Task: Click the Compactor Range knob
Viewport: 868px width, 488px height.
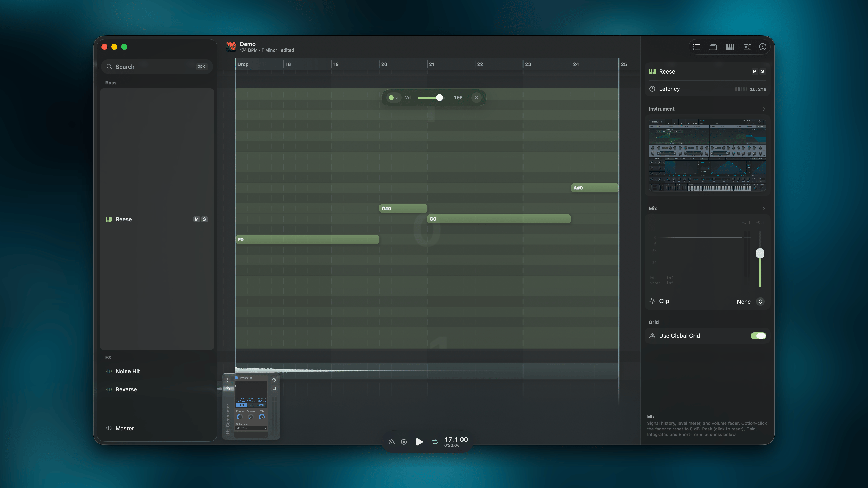Action: click(x=240, y=417)
